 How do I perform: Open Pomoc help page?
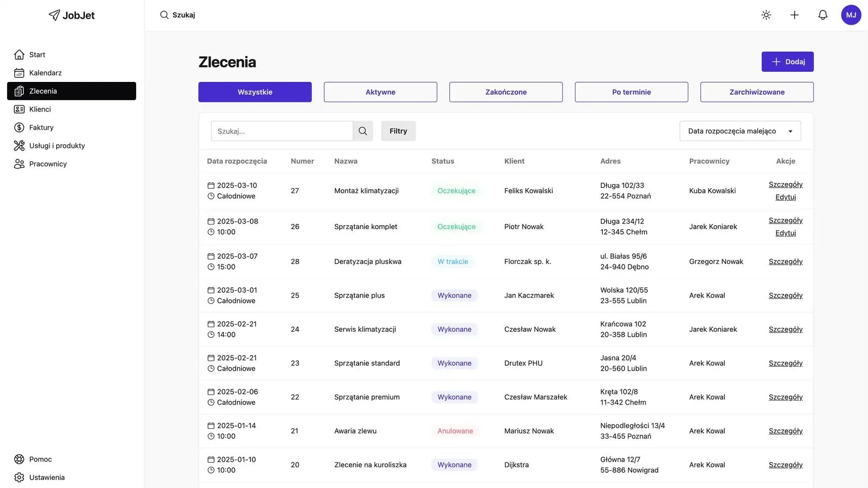pos(40,459)
